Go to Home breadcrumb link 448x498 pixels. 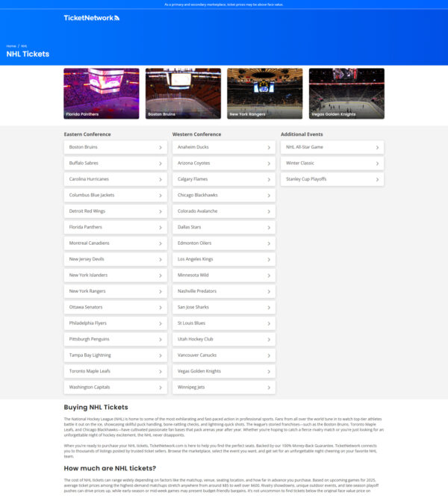pos(11,46)
